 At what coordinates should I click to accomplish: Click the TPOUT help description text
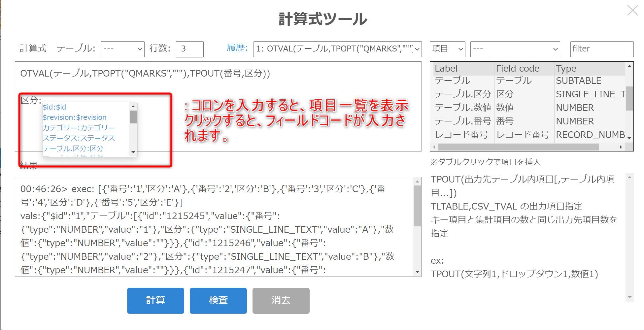coord(524,206)
